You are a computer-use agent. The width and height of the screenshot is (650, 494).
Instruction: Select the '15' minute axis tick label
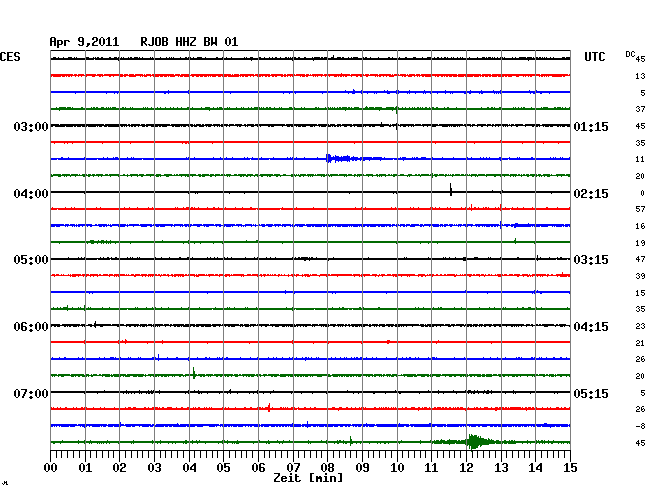click(570, 468)
